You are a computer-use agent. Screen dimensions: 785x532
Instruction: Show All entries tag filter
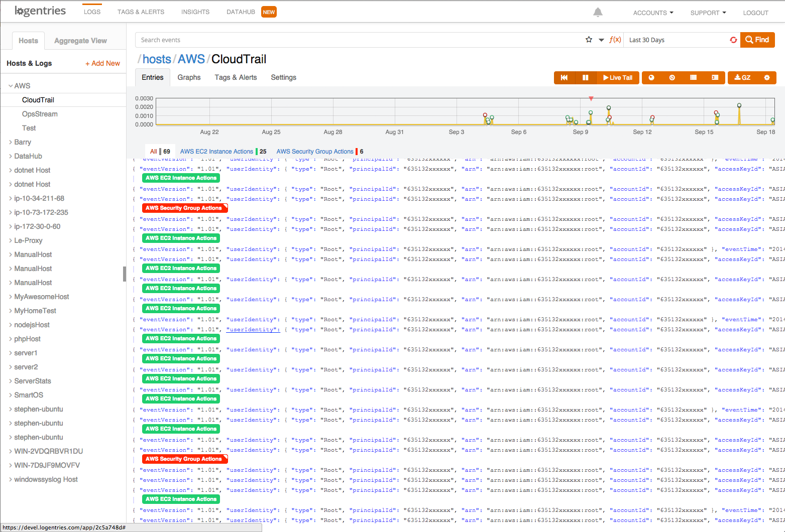tap(153, 152)
